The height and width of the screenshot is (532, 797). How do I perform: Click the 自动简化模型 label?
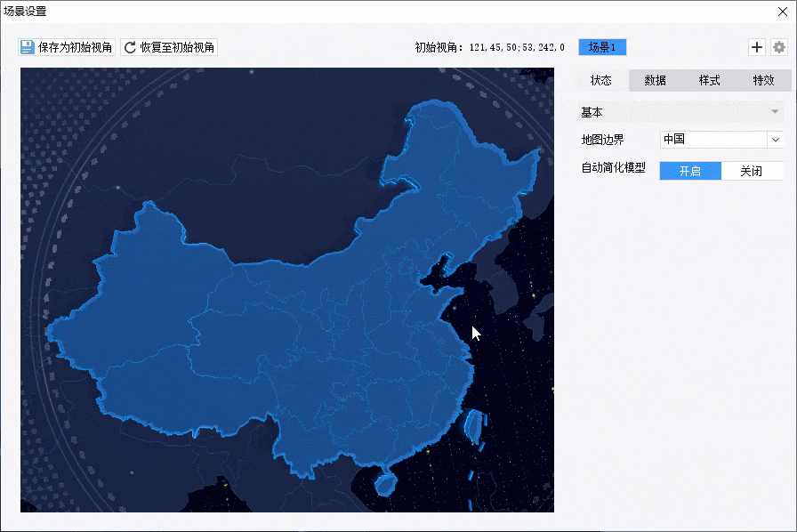(614, 168)
